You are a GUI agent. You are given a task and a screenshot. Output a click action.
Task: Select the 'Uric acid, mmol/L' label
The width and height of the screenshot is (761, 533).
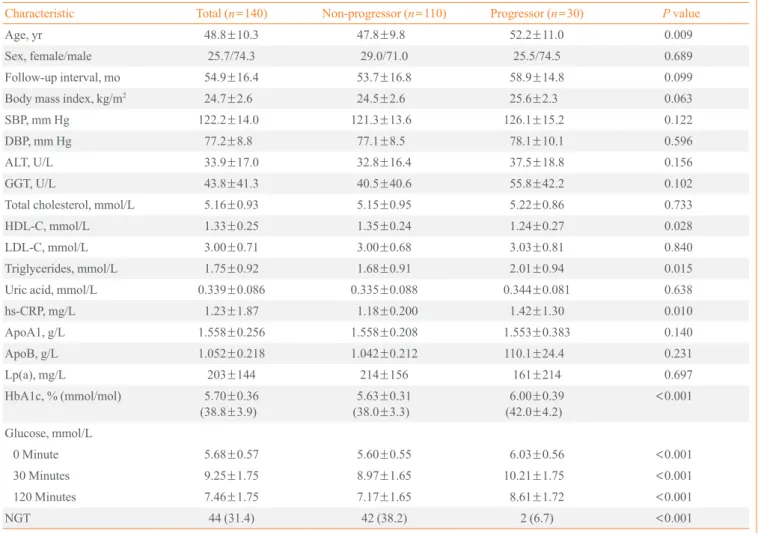[50, 290]
